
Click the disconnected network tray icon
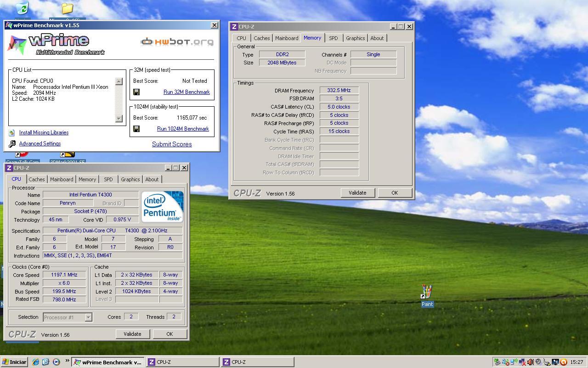coord(522,362)
